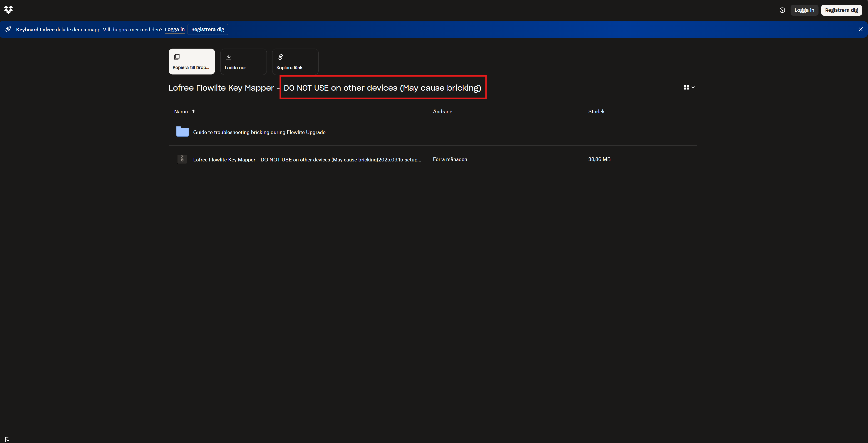Open the Lofree Flowlite Key Mapper setup file

307,160
